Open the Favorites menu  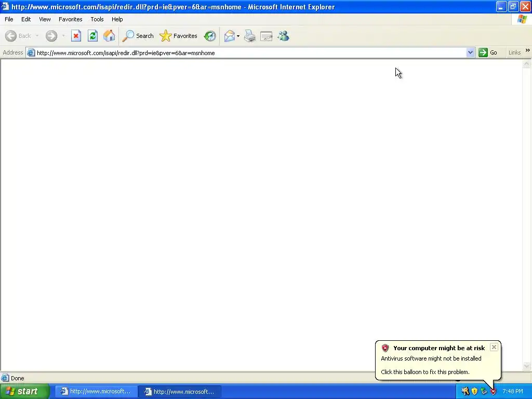point(70,19)
